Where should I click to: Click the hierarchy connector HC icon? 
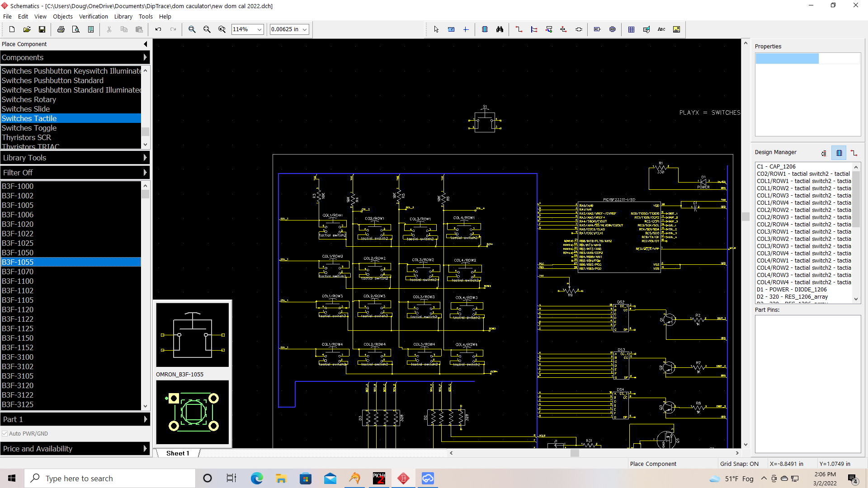(x=597, y=29)
